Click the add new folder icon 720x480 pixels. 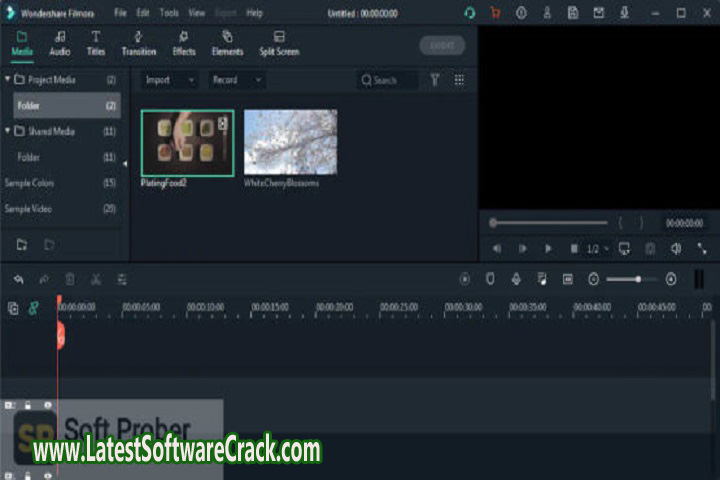(x=22, y=244)
